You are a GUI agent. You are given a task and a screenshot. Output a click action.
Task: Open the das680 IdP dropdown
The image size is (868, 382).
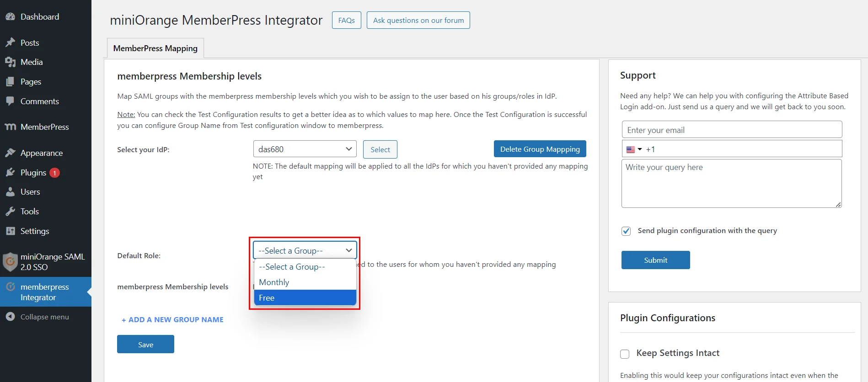305,149
